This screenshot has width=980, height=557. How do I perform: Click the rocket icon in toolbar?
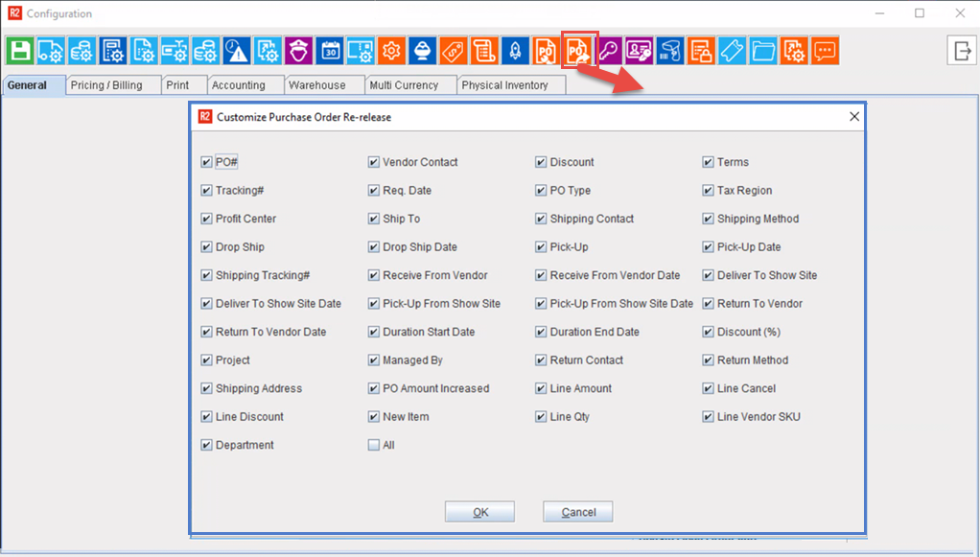tap(515, 51)
